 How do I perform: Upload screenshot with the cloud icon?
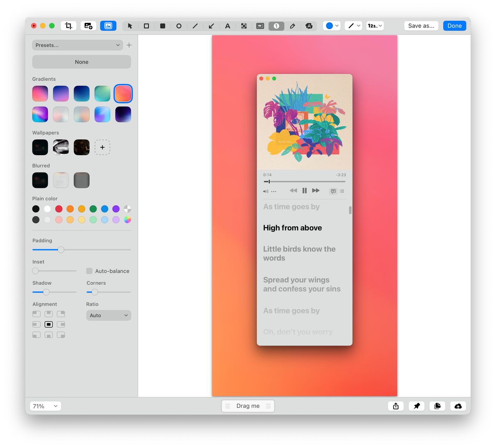tap(458, 406)
